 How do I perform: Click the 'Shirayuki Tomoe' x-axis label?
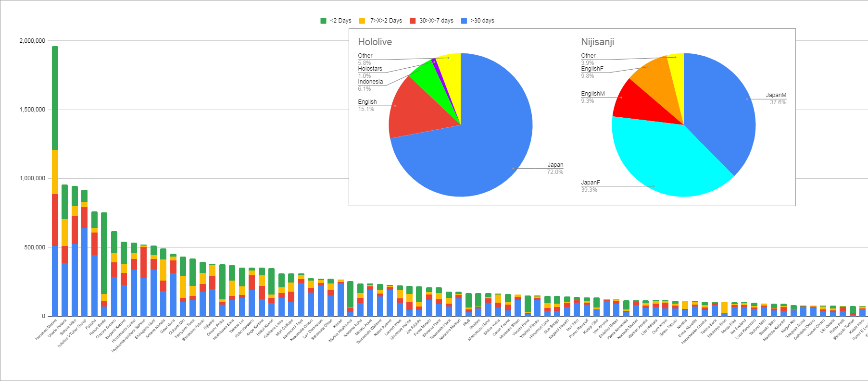(843, 330)
